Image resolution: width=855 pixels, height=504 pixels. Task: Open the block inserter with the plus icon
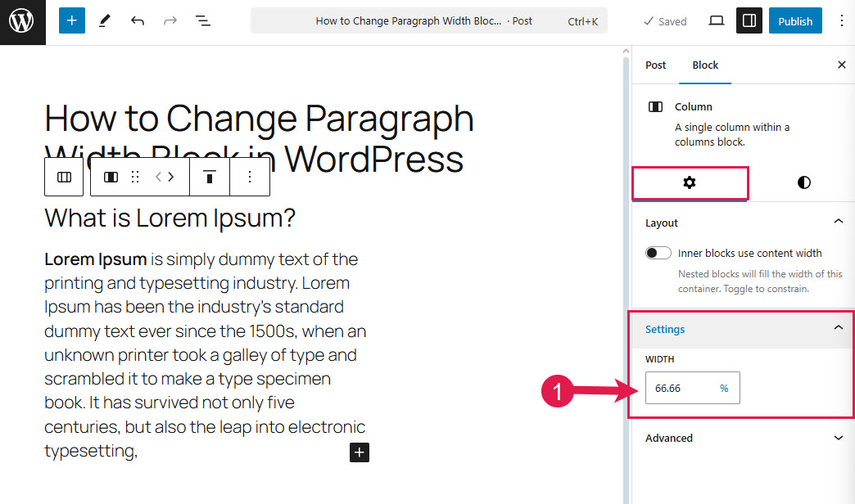pos(71,20)
